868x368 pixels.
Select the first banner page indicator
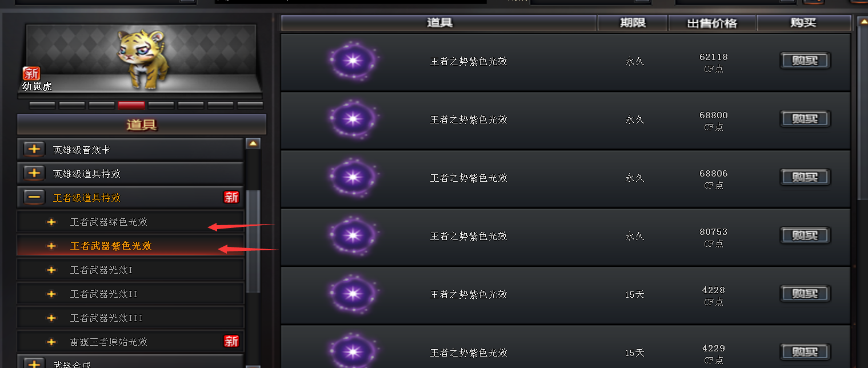tap(42, 105)
